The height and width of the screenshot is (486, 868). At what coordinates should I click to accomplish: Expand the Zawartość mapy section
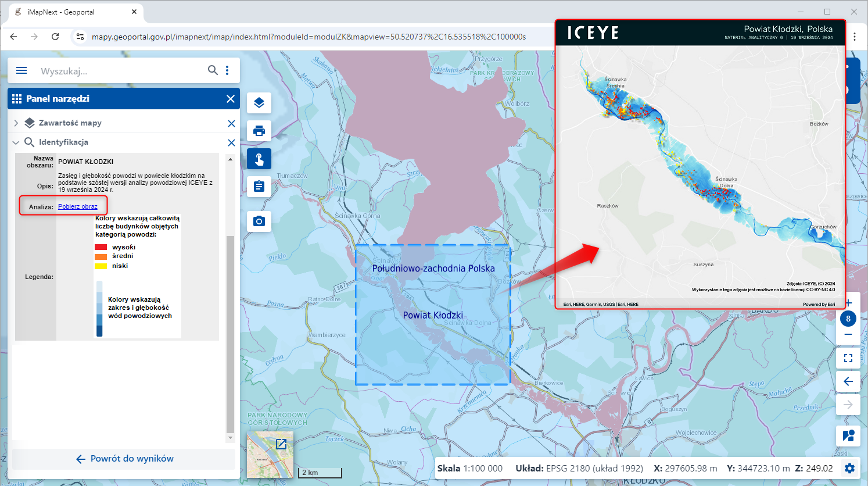(x=16, y=123)
